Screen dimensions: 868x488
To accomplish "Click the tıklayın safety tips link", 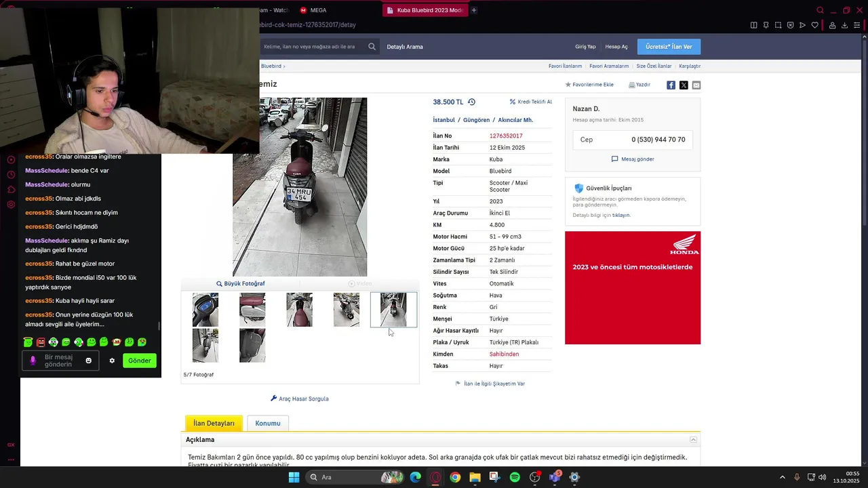I will [621, 215].
